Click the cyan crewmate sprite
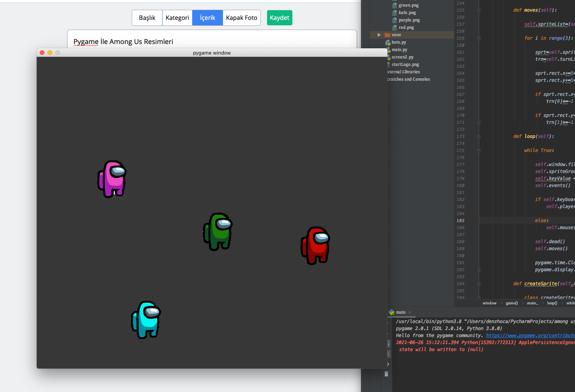Screen dimensions: 575x392 coord(146,320)
